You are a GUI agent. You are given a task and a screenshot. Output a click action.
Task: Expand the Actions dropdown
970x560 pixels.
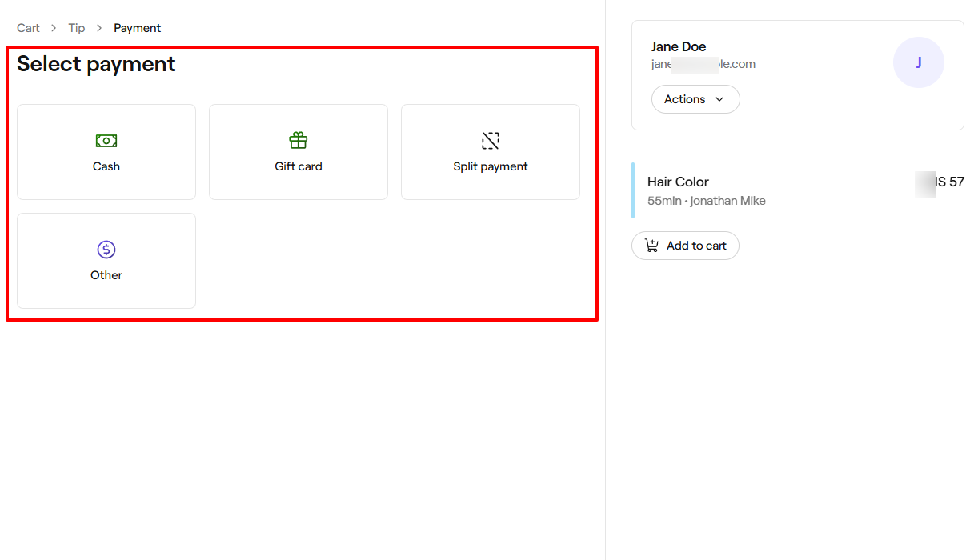click(695, 99)
